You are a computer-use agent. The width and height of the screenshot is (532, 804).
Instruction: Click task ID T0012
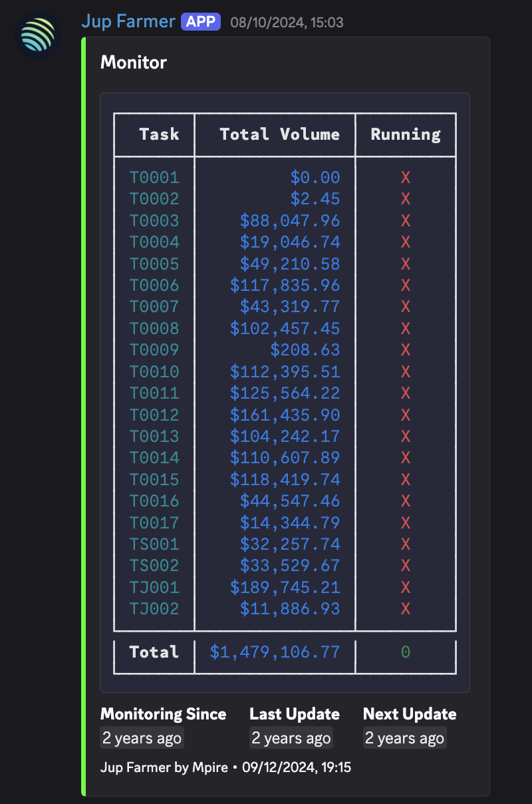click(x=154, y=415)
